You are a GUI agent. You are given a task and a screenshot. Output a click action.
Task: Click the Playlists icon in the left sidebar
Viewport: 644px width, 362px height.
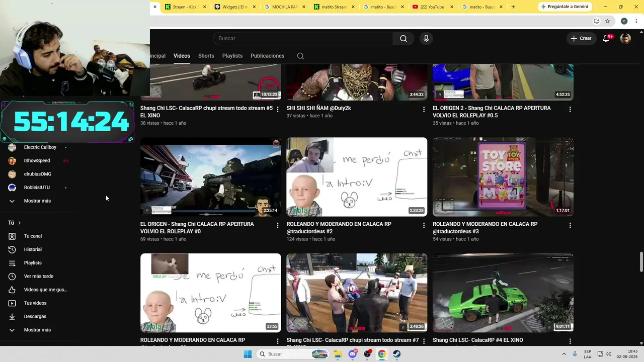click(x=12, y=263)
